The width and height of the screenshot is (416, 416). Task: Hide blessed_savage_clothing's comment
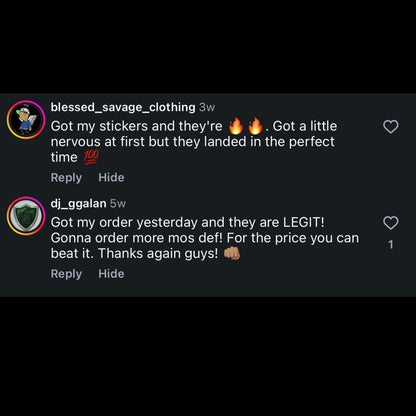(111, 177)
